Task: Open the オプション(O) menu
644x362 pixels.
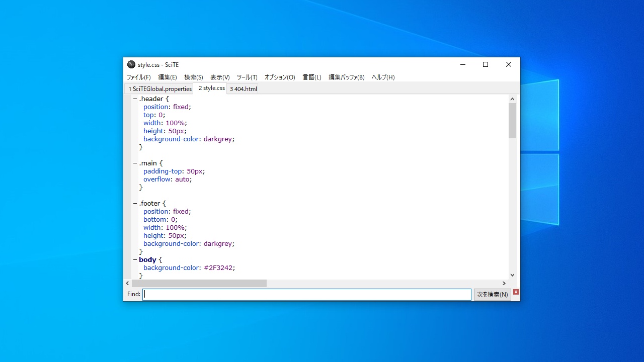Action: coord(280,77)
